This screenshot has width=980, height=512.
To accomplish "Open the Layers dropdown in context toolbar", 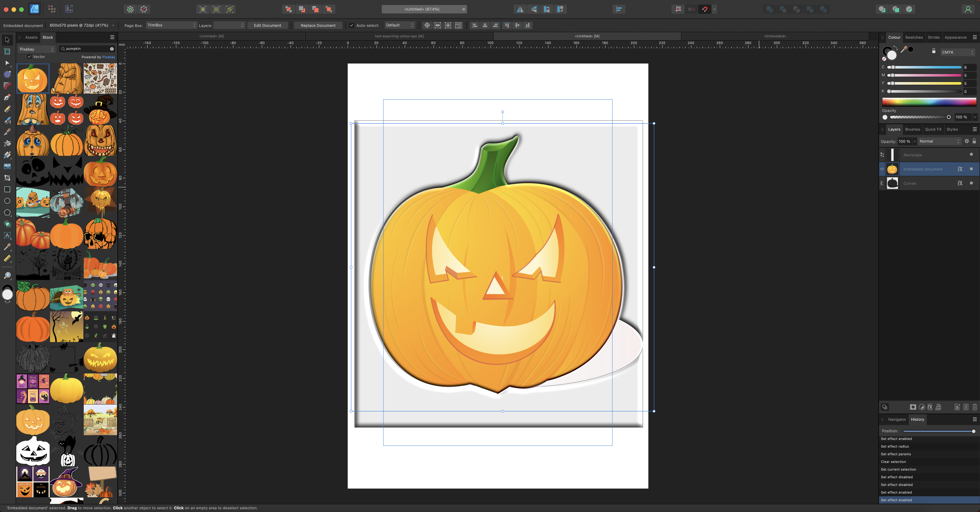I will click(229, 25).
